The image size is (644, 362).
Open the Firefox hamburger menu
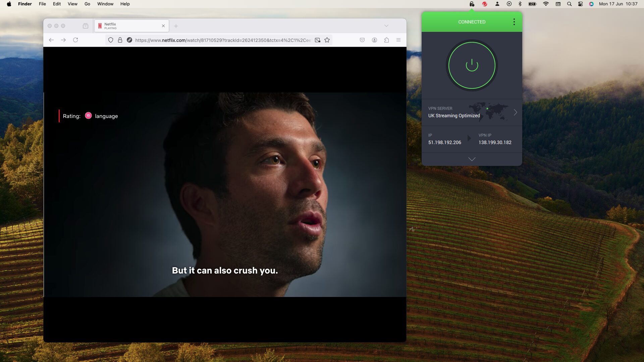(398, 40)
